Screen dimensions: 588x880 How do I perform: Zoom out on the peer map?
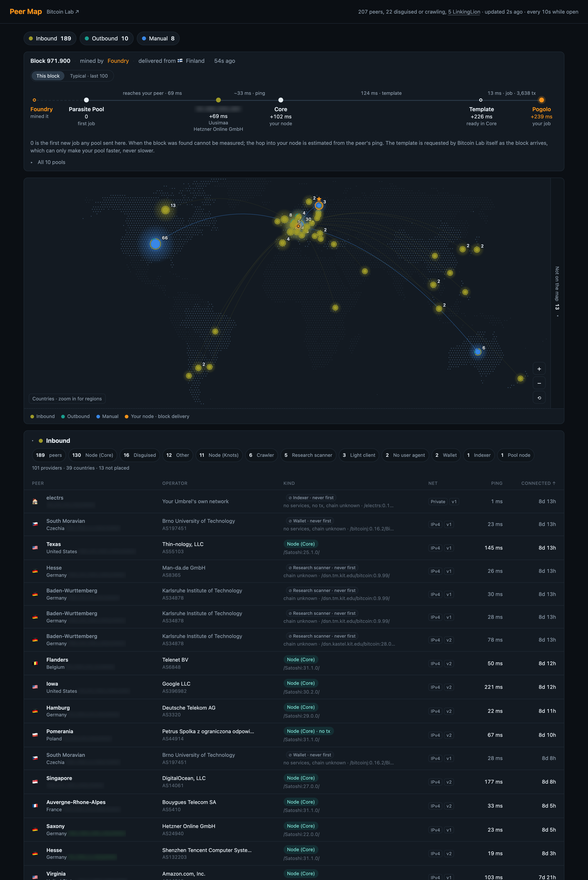point(539,383)
